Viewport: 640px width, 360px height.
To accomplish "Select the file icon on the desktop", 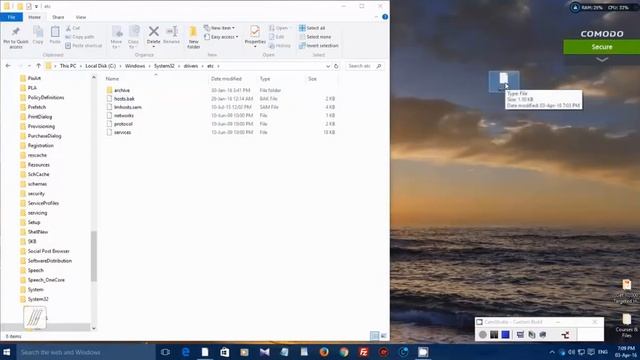I will [504, 81].
